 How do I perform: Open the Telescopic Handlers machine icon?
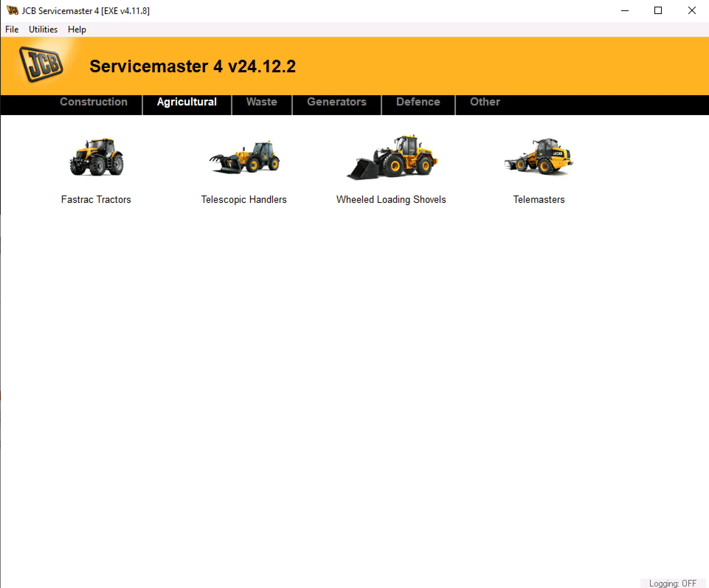pos(244,157)
